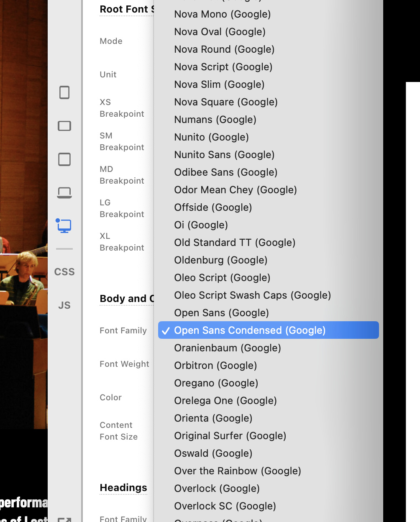Pick Oswald (Google) font option
This screenshot has height=522, width=420.
click(x=213, y=453)
